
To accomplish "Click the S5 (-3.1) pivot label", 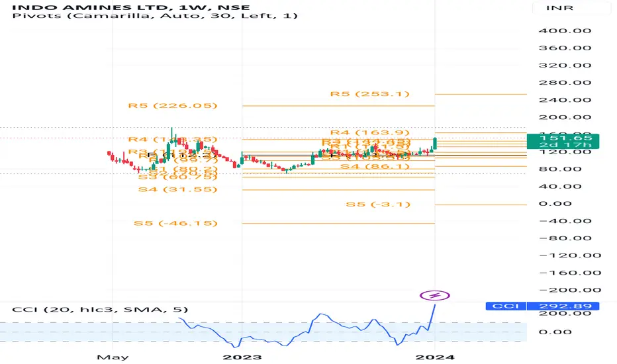I will [378, 205].
